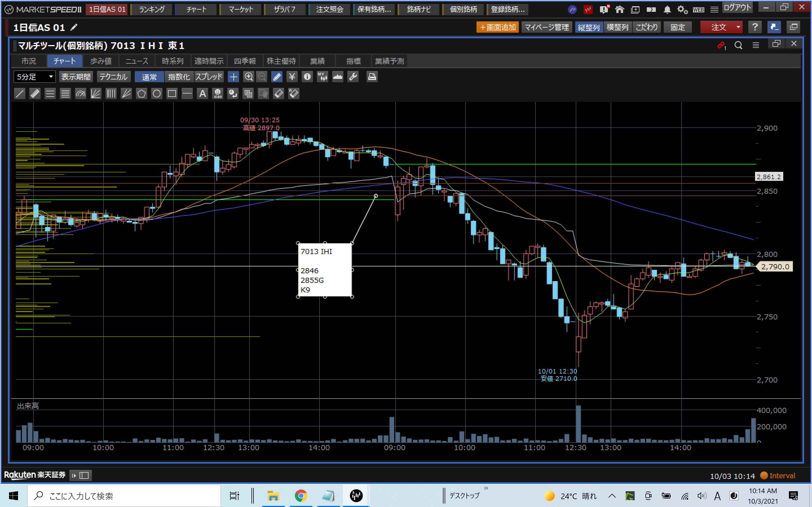Open the 四季報 tab
The width and height of the screenshot is (812, 507).
[245, 61]
